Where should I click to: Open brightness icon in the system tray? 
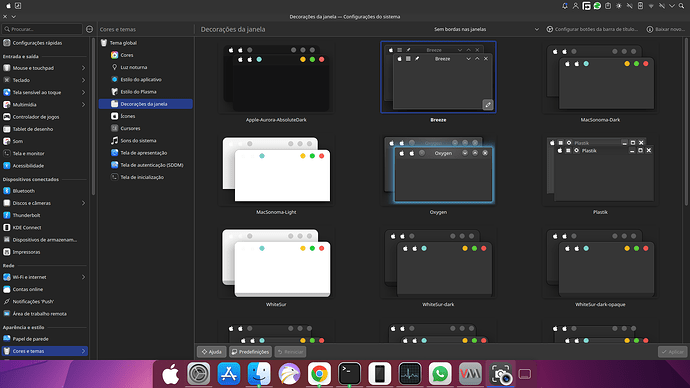coord(619,6)
